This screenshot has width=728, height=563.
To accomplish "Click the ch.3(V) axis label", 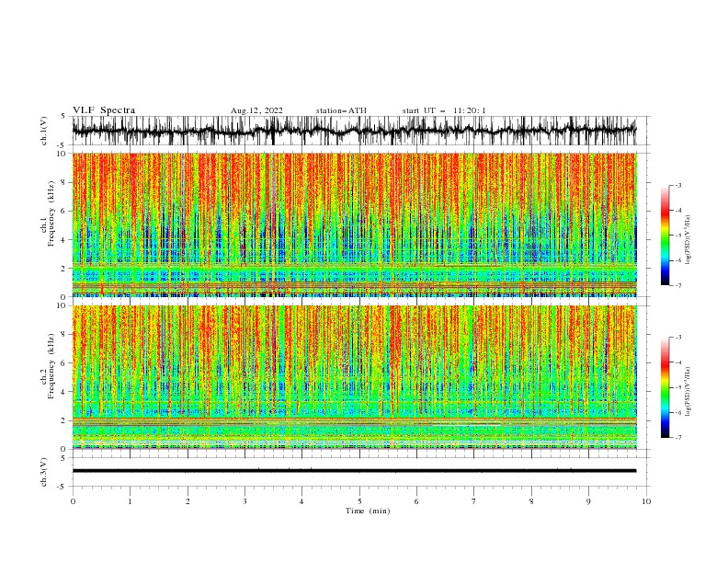I will point(44,472).
